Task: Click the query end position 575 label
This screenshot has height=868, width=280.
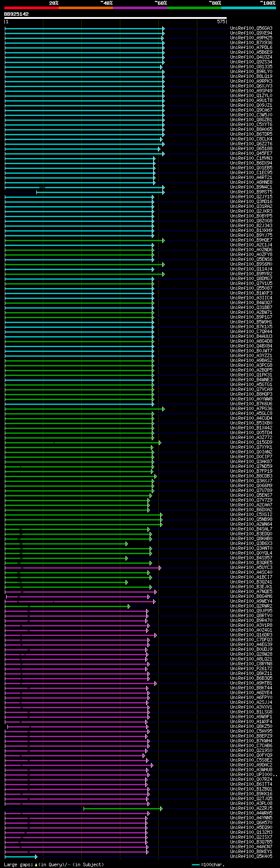Action: pos(221,21)
